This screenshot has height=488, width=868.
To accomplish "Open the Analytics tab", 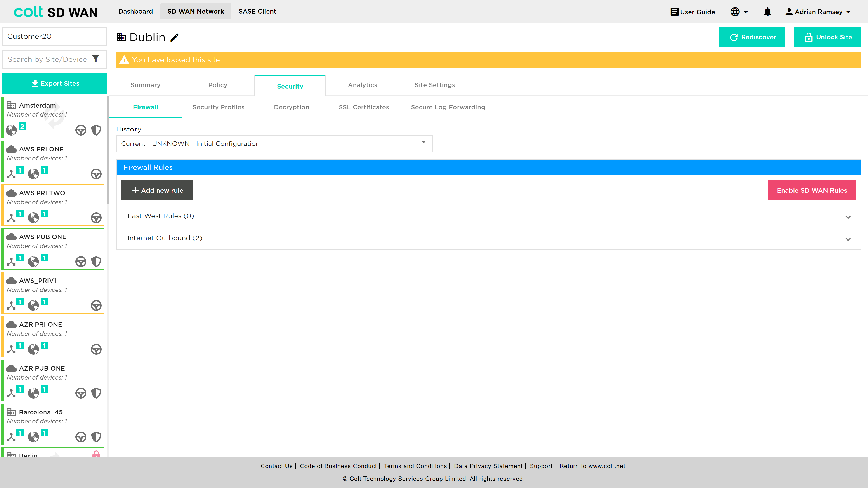I will (363, 85).
